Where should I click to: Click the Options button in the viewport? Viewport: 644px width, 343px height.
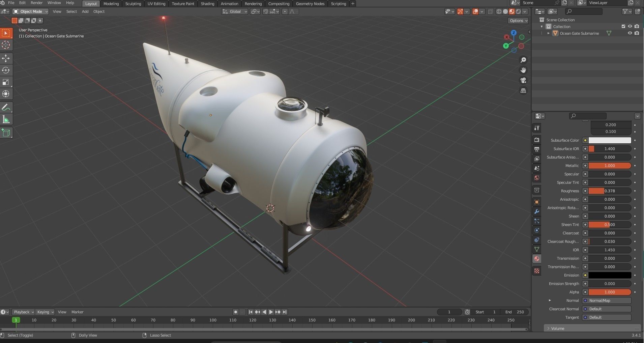coord(518,21)
